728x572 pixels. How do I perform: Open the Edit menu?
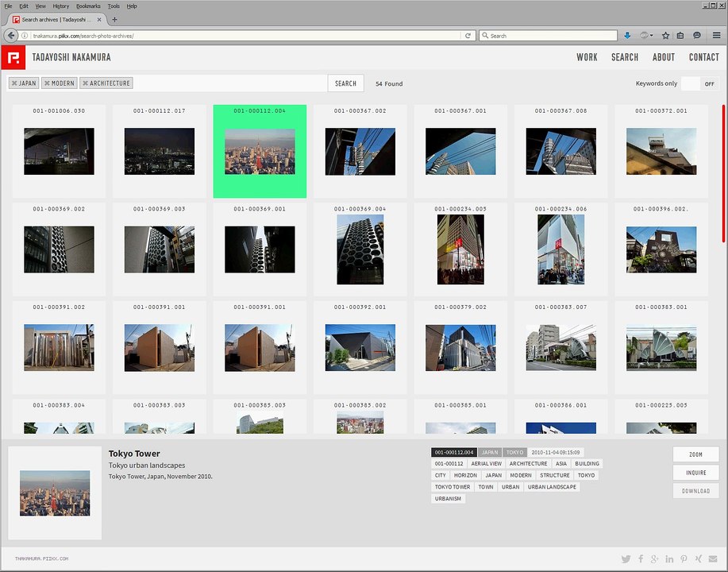24,6
